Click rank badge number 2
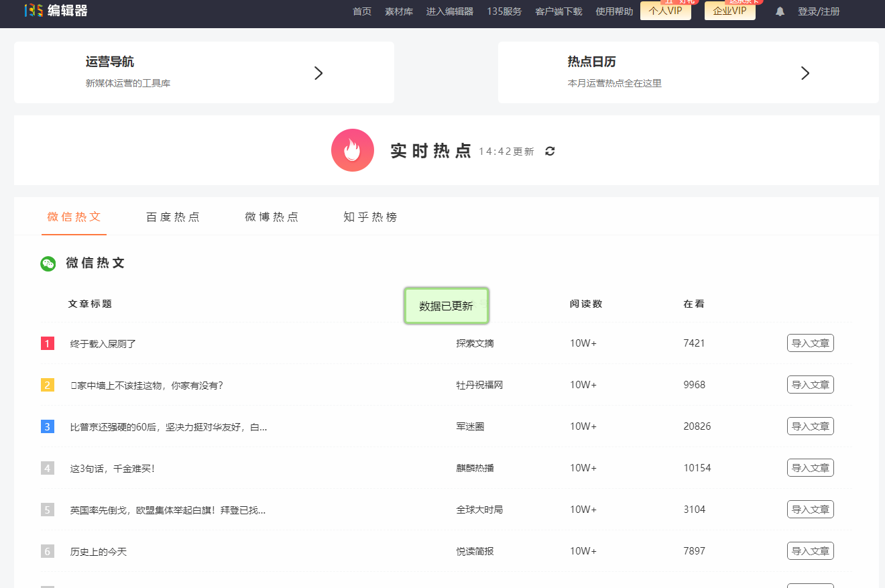This screenshot has height=588, width=885. click(48, 385)
